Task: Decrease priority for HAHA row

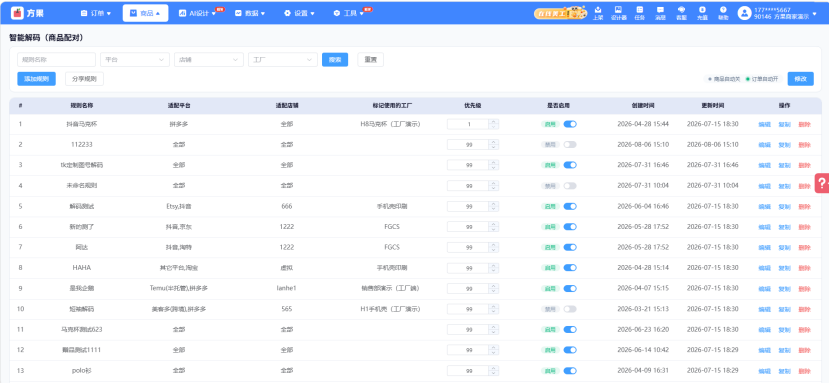Action: [x=494, y=270]
